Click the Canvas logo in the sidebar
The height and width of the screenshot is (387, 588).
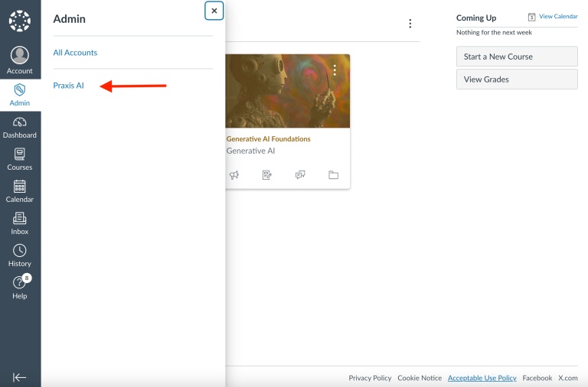[20, 21]
